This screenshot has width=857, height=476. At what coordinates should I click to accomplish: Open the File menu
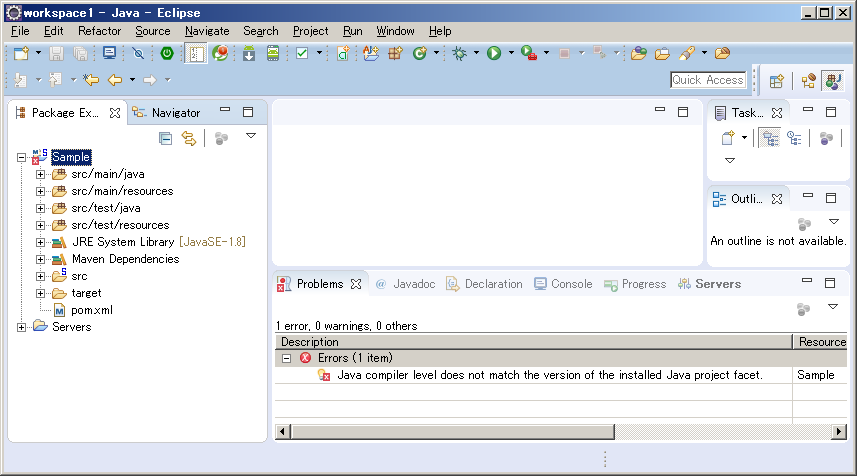coord(20,31)
